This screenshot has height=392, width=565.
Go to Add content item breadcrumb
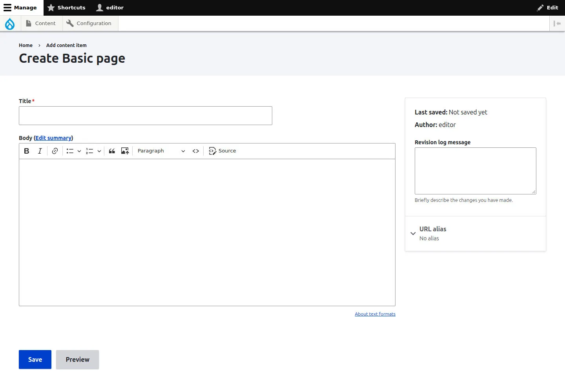pyautogui.click(x=66, y=45)
